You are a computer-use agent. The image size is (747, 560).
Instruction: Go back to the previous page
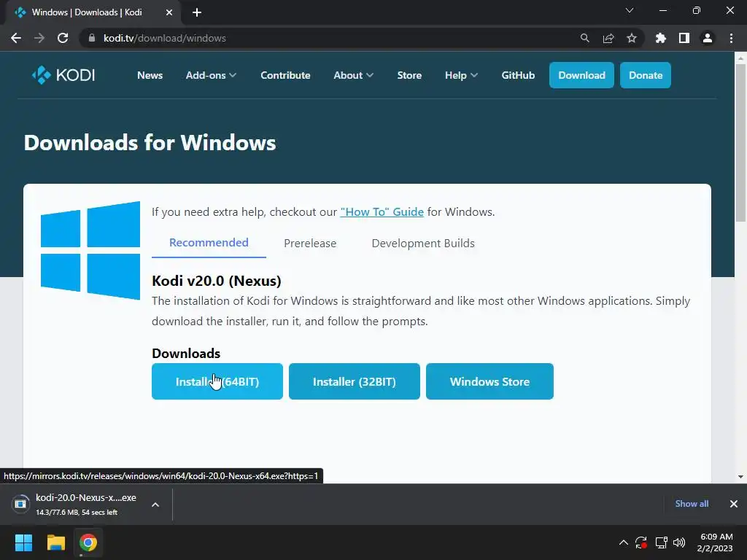[x=16, y=38]
